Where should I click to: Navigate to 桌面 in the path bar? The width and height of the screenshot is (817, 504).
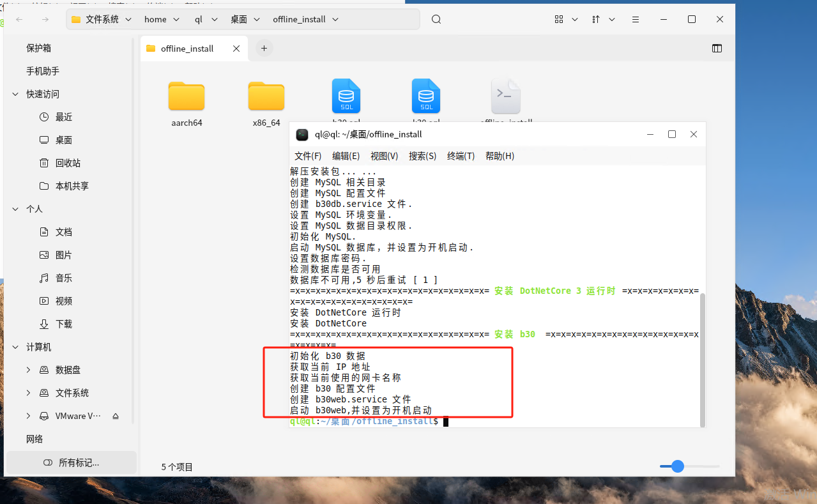pos(239,19)
